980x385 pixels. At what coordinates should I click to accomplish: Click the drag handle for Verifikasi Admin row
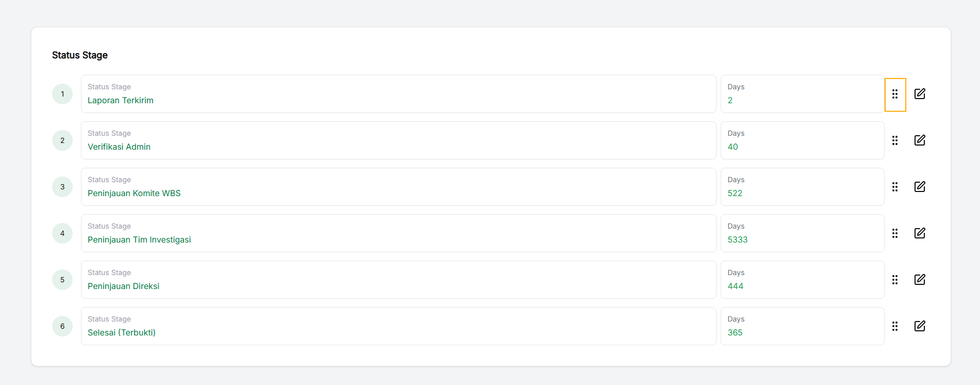tap(895, 140)
